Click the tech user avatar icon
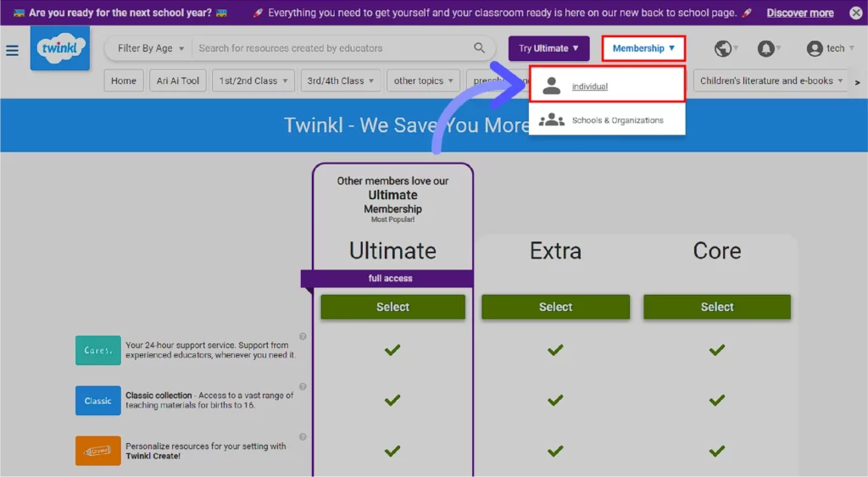This screenshot has height=477, width=868. click(815, 48)
